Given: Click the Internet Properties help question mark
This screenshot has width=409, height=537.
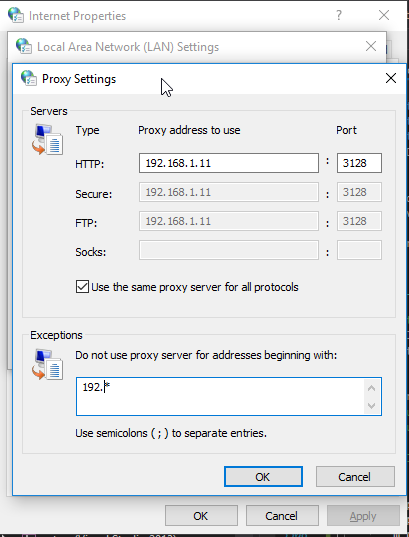Looking at the screenshot, I should coord(338,15).
